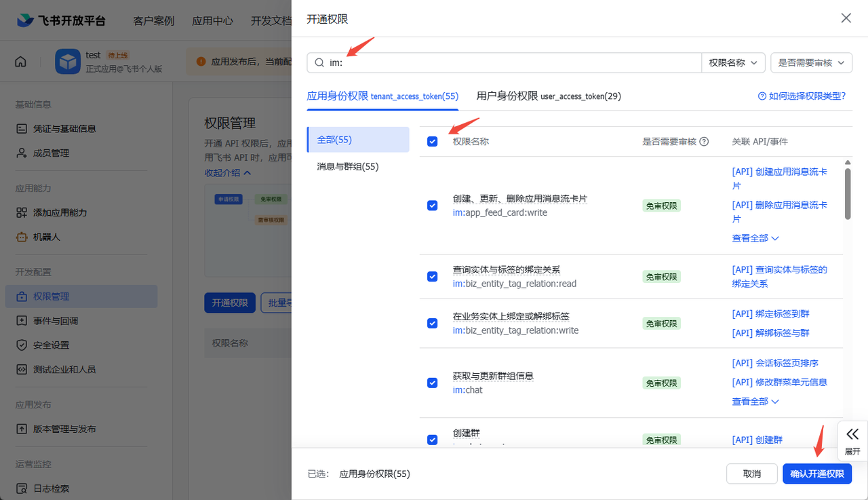Uncheck the im:chat permission checkbox
868x500 pixels.
point(432,383)
